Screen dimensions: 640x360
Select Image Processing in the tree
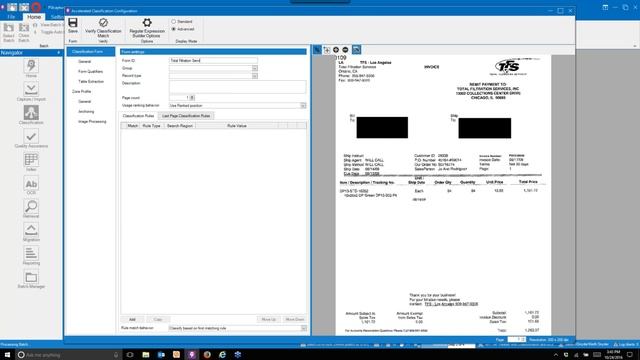[x=92, y=122]
